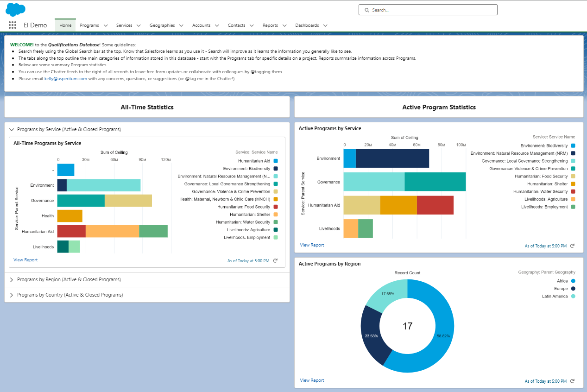The image size is (587, 392).
Task: Expand the Accounts tab dropdown arrow
Action: coord(217,25)
